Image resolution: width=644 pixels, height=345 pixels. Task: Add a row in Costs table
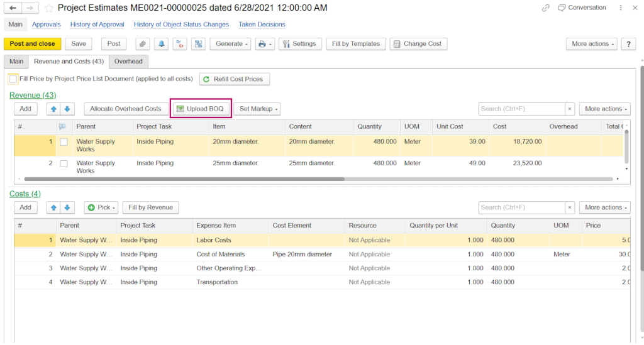click(x=25, y=207)
